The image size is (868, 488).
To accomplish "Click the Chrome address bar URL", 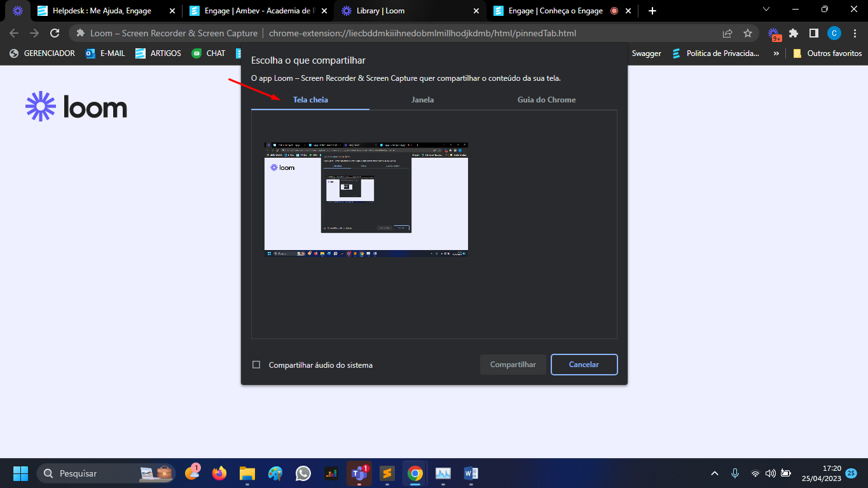I will pos(422,33).
